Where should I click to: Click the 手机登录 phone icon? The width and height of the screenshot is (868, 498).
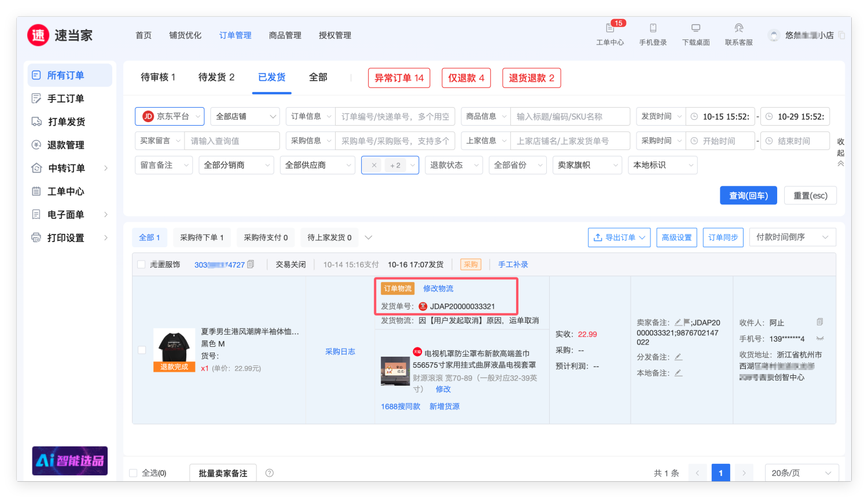click(653, 28)
